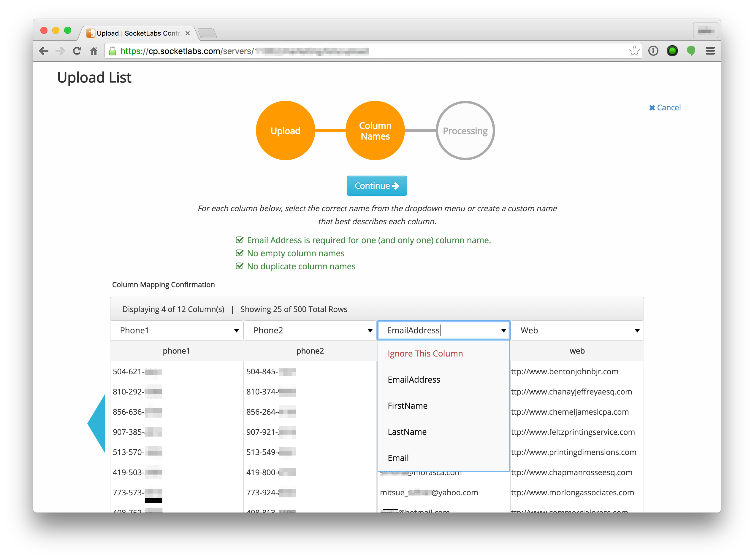The width and height of the screenshot is (754, 560).
Task: Click the Displaying 4 of 12 Column(s) text
Action: tap(173, 309)
